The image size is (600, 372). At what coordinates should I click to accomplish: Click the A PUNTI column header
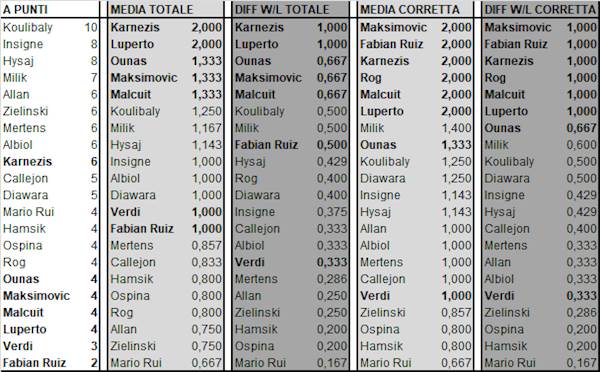(x=25, y=10)
